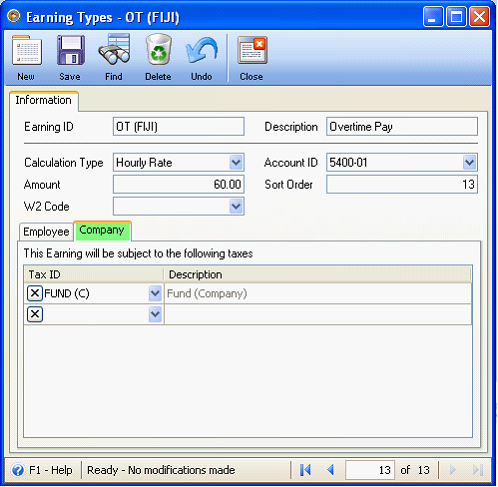Remove the FUND (C) tax row with X box
This screenshot has width=498, height=487.
[x=35, y=294]
